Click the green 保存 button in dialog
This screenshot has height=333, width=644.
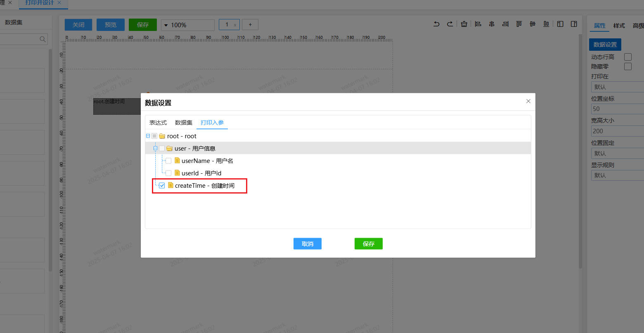368,244
